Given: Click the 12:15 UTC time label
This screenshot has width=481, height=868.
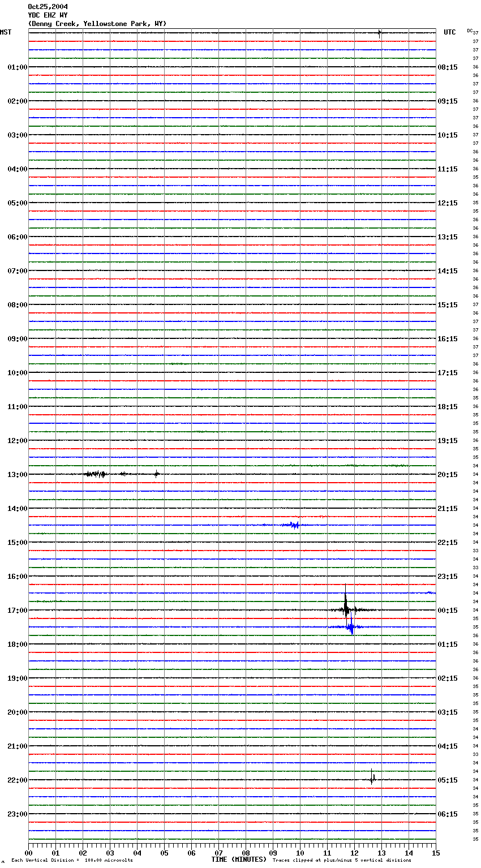Looking at the screenshot, I should [x=448, y=203].
